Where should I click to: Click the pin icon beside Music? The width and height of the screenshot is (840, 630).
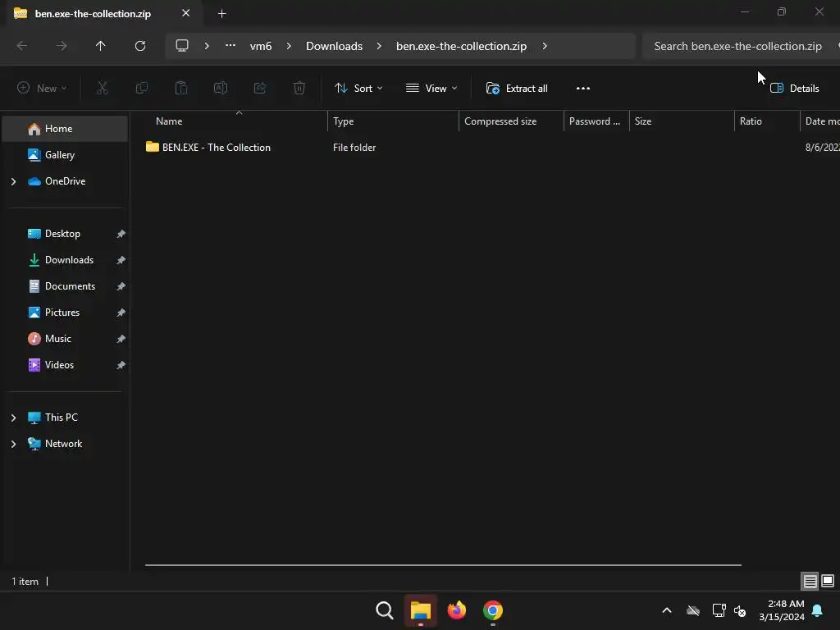121,339
